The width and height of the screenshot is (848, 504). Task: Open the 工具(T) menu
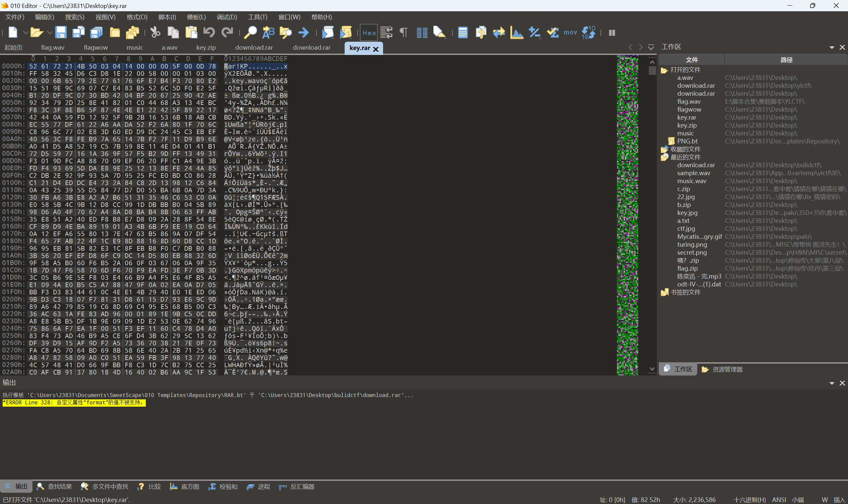point(257,17)
